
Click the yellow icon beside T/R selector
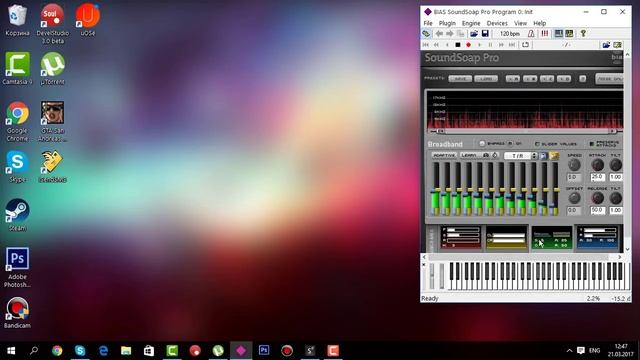[554, 156]
